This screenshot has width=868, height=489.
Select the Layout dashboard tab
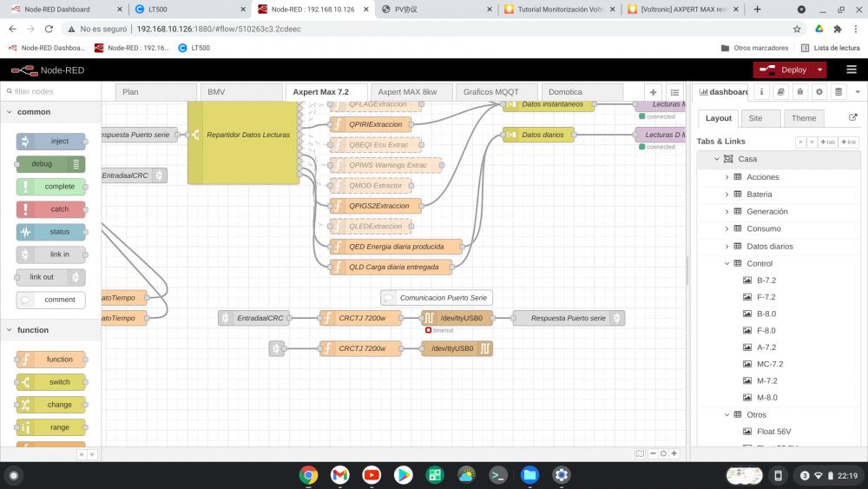tap(718, 118)
